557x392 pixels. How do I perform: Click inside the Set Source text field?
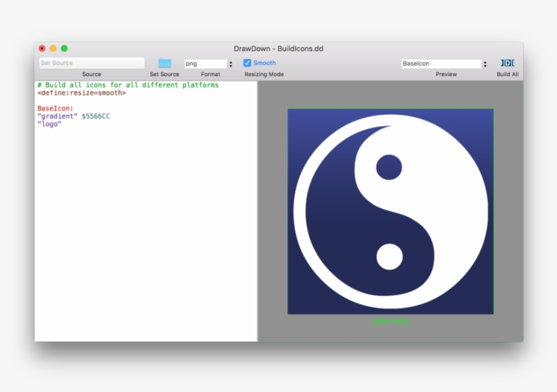click(91, 62)
